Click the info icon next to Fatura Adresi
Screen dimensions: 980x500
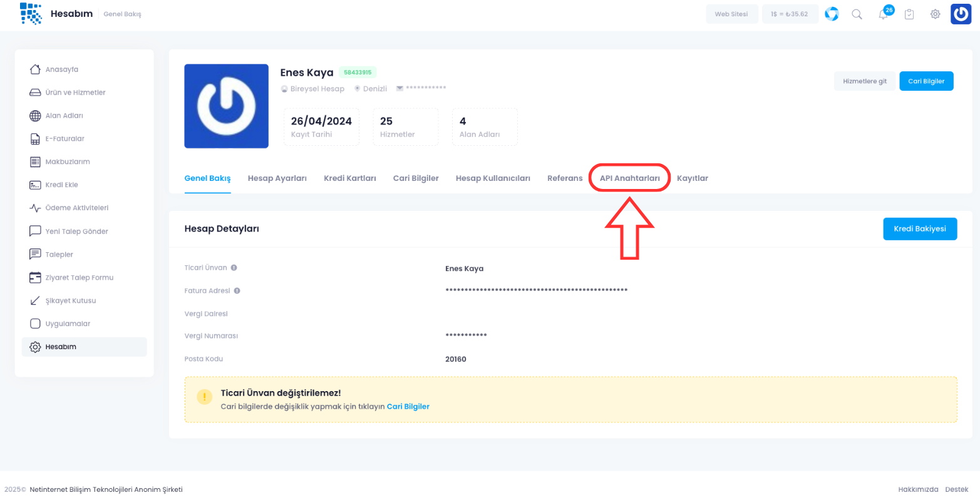click(x=237, y=291)
